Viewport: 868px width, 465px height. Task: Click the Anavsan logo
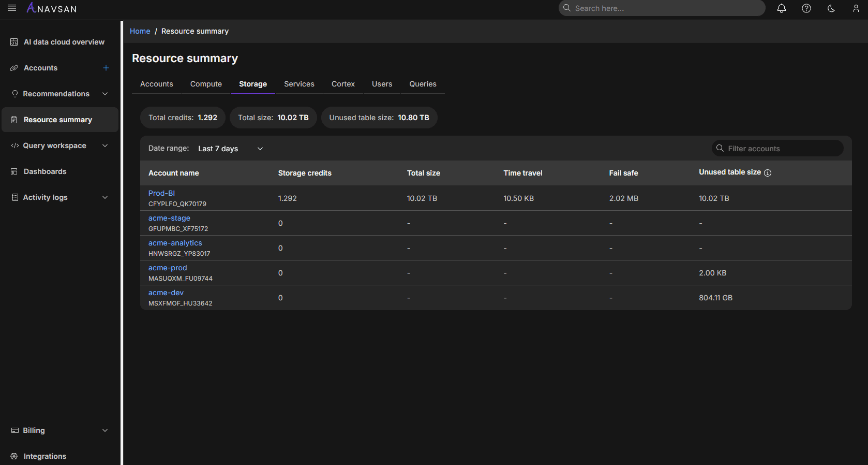(x=52, y=8)
